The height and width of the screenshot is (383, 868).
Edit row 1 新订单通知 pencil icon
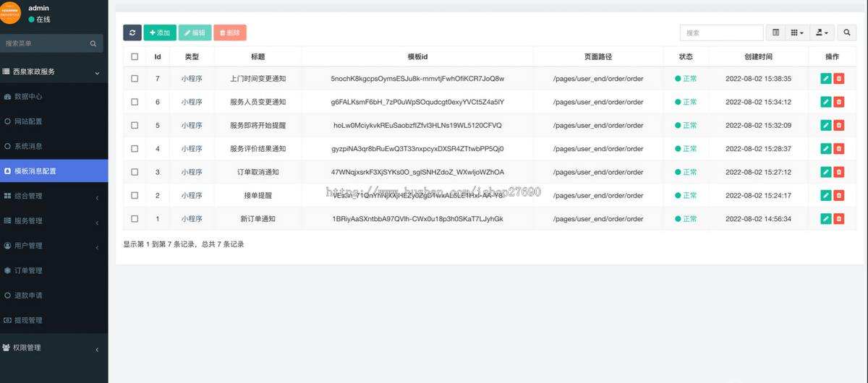tap(826, 219)
